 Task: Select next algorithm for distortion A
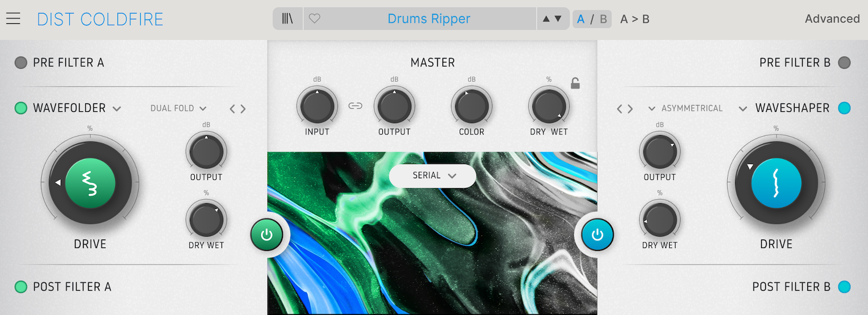243,108
